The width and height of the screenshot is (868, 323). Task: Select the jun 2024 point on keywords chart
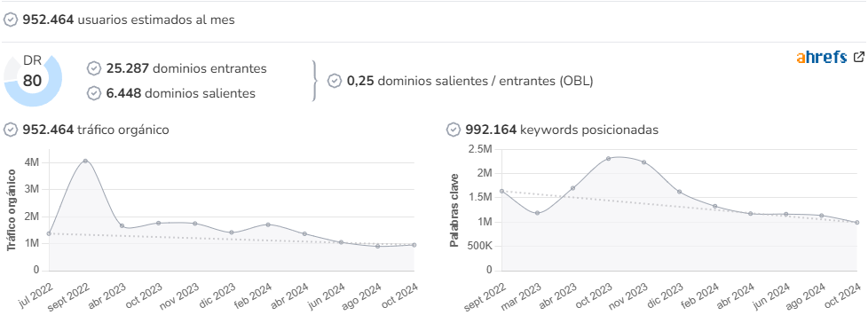pos(785,214)
